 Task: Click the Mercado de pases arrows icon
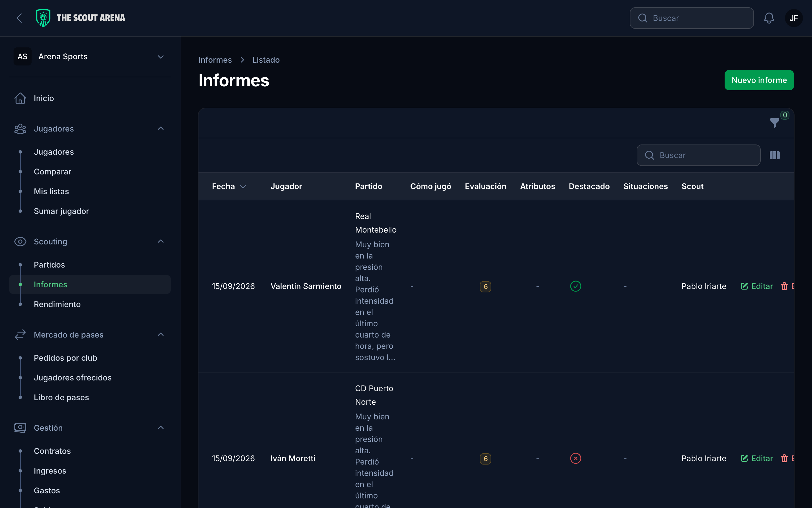coord(20,335)
